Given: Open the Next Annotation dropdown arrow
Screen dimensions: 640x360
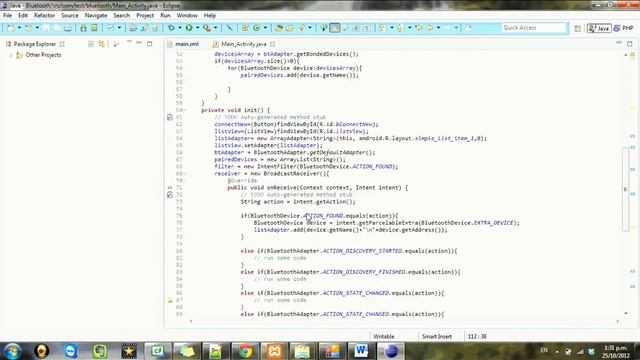Looking at the screenshot, I should tap(391, 28).
